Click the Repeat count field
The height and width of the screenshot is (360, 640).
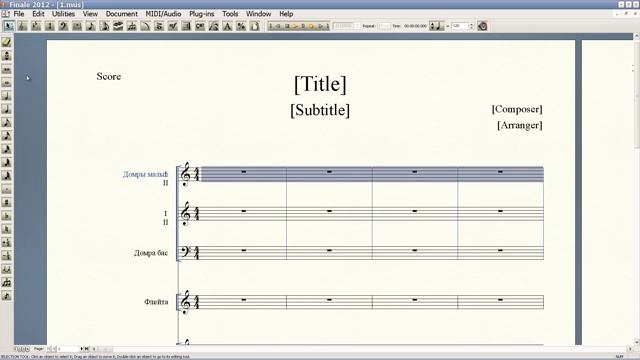384,26
